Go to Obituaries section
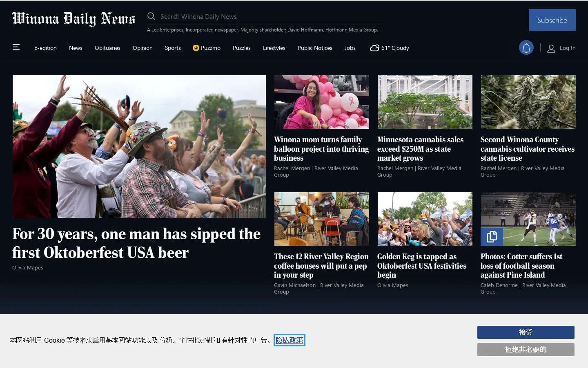This screenshot has height=368, width=588. pyautogui.click(x=107, y=48)
